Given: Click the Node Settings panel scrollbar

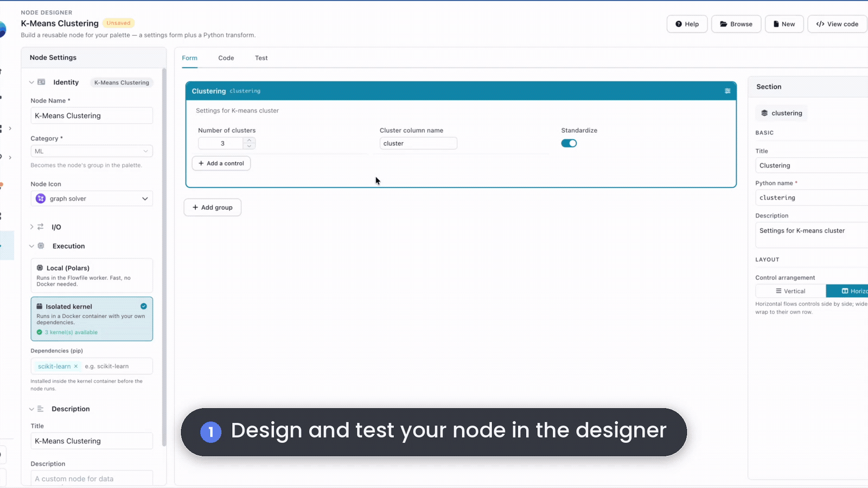Looking at the screenshot, I should 164,258.
